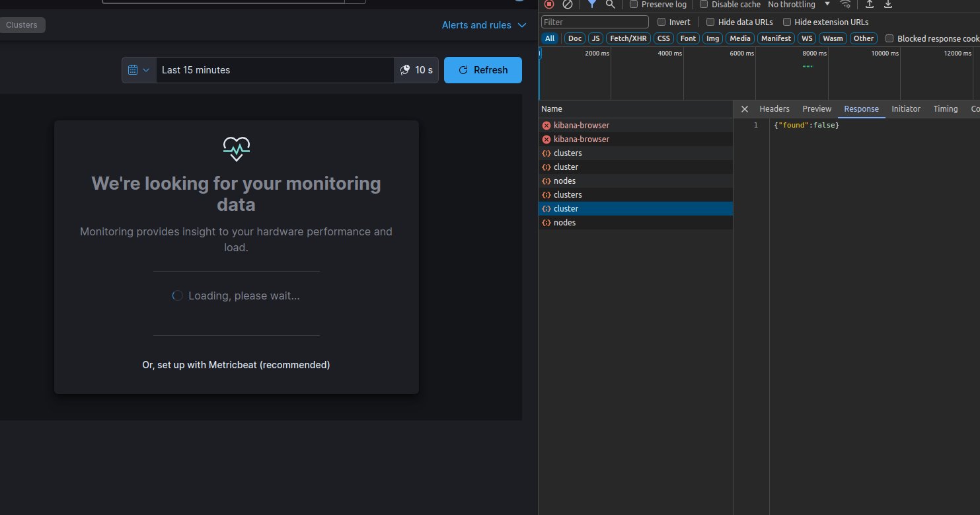Filter by Font requests
Image resolution: width=980 pixels, height=515 pixels.
[x=688, y=38]
